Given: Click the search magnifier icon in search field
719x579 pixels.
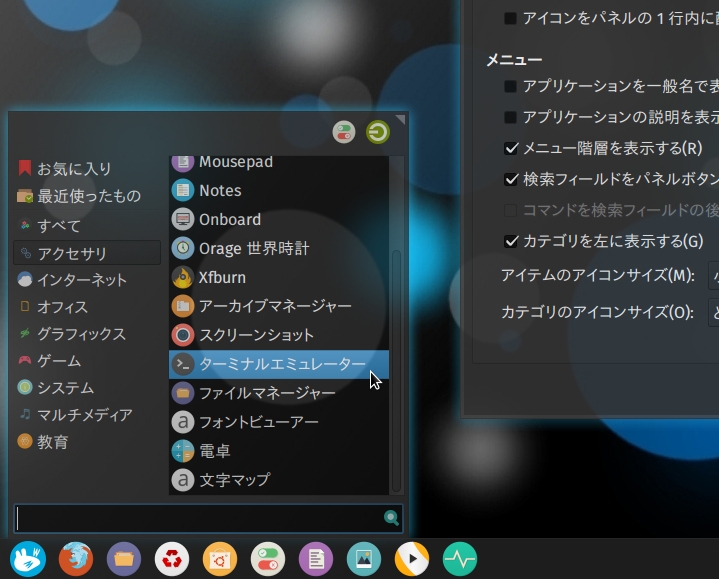Looking at the screenshot, I should (x=391, y=518).
